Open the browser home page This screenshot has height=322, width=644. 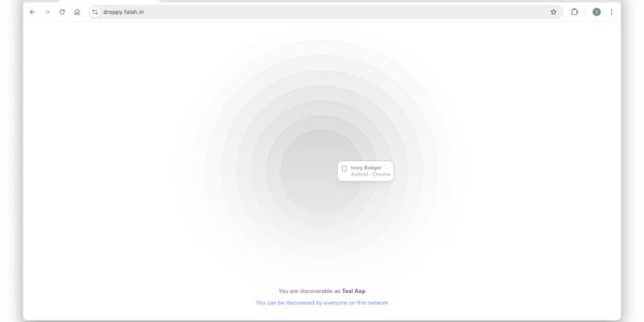pos(77,12)
